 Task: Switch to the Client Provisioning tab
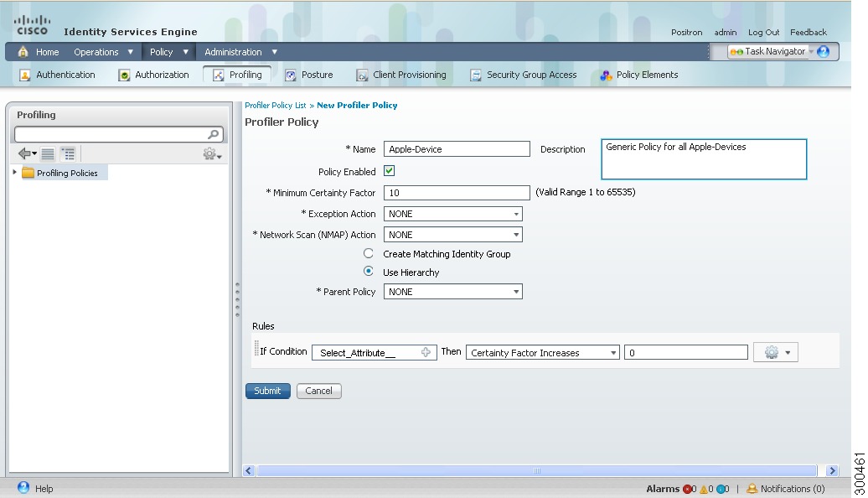click(x=401, y=75)
